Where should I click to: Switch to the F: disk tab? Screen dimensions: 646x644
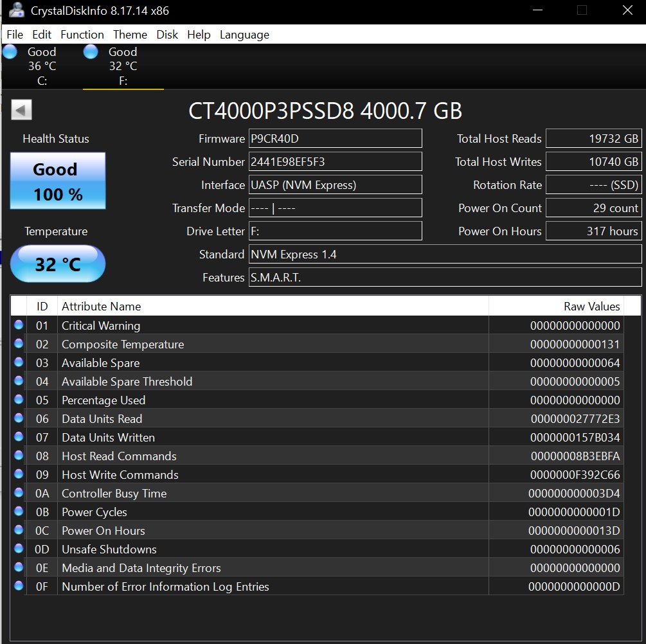(x=123, y=66)
